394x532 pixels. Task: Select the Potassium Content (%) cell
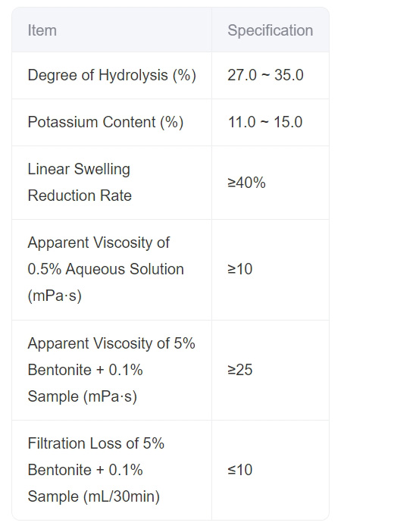tap(111, 123)
